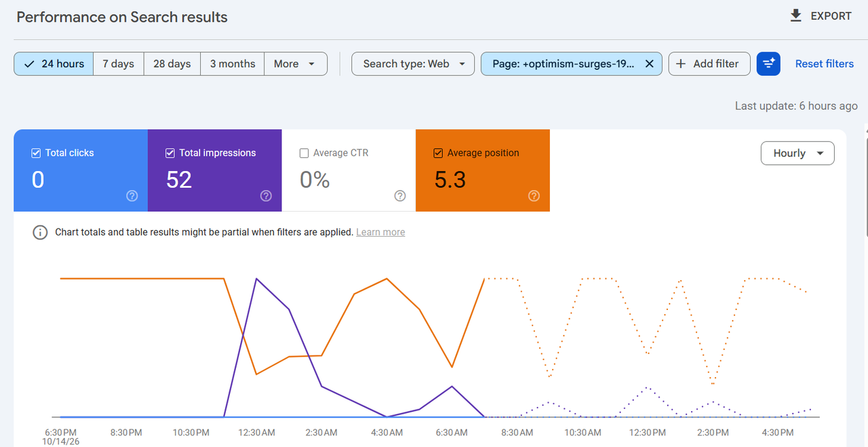Open the Learn more link
868x447 pixels.
click(380, 232)
